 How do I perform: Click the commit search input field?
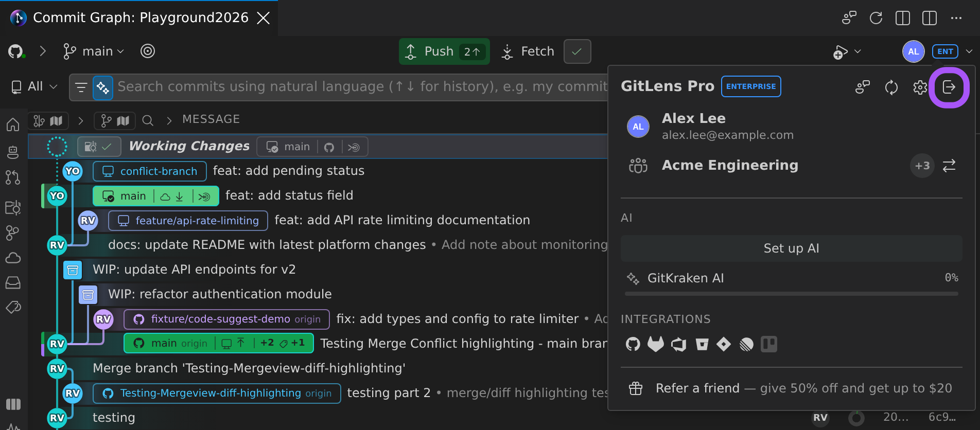point(362,87)
